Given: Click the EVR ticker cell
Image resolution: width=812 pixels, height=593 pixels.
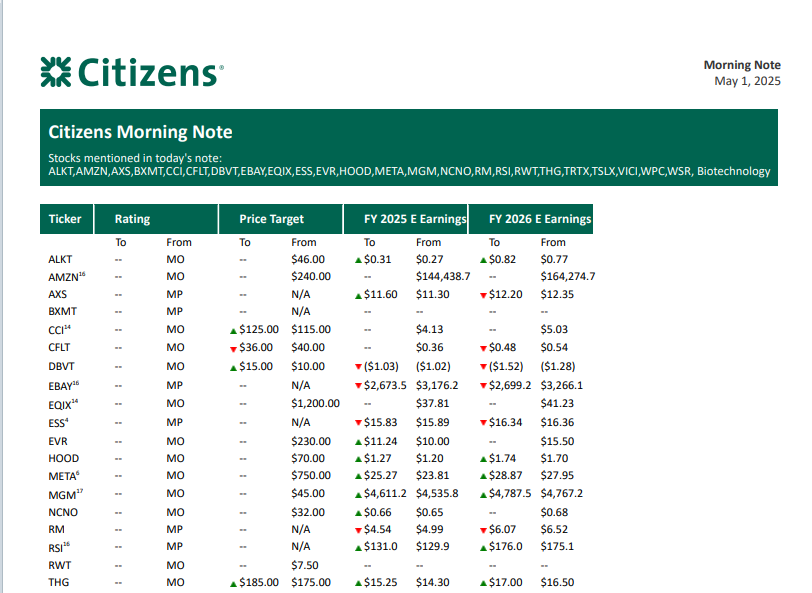Looking at the screenshot, I should [58, 441].
